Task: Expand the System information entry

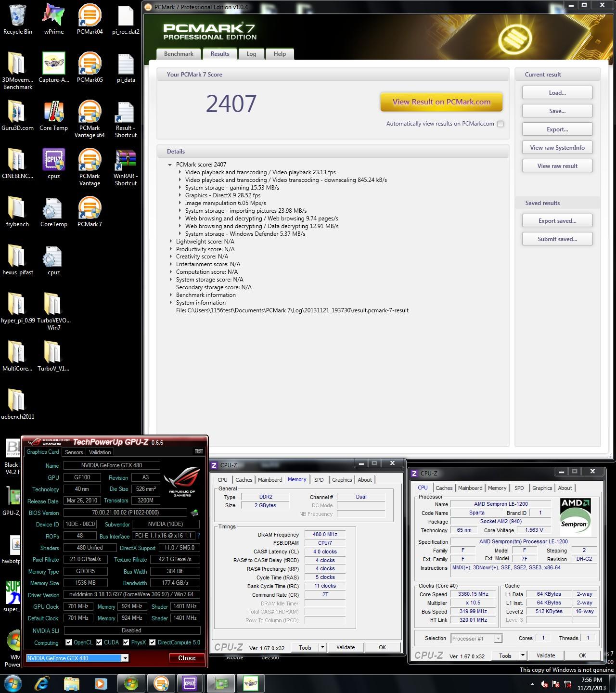Action: pyautogui.click(x=170, y=303)
